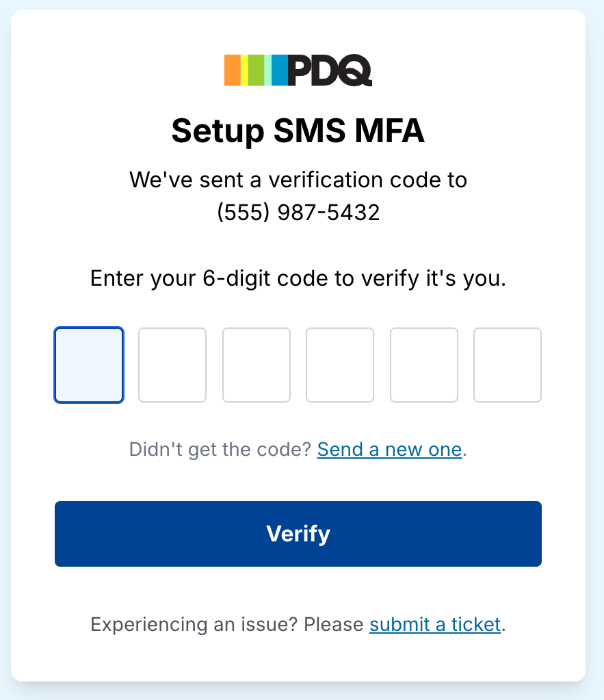The width and height of the screenshot is (604, 700).
Task: Click the yellow stripe in the logo
Action: pyautogui.click(x=244, y=70)
